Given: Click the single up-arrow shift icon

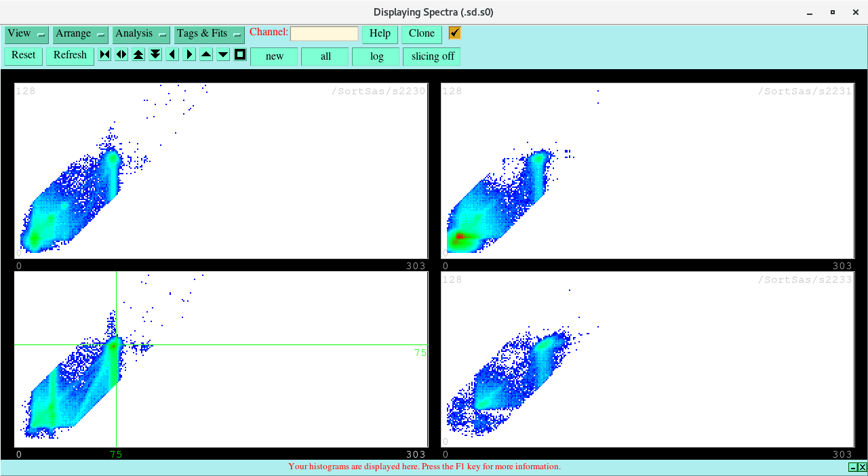Looking at the screenshot, I should pos(205,54).
